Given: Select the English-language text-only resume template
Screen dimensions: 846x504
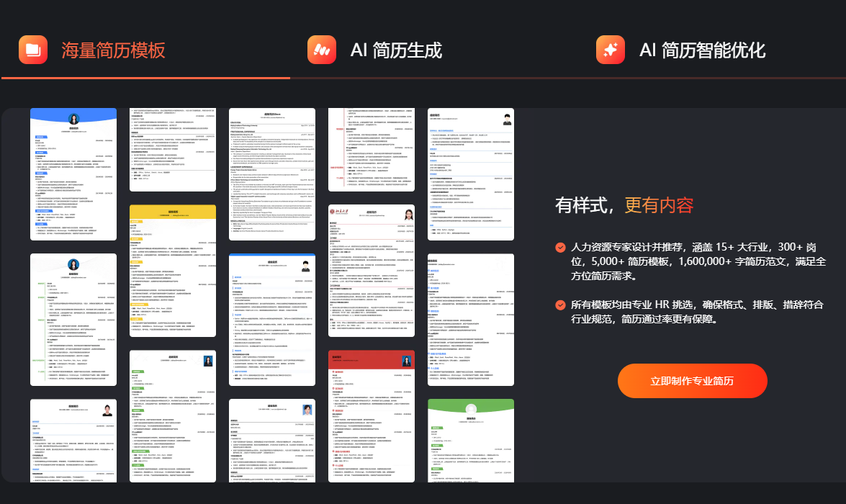Looking at the screenshot, I should point(272,174).
